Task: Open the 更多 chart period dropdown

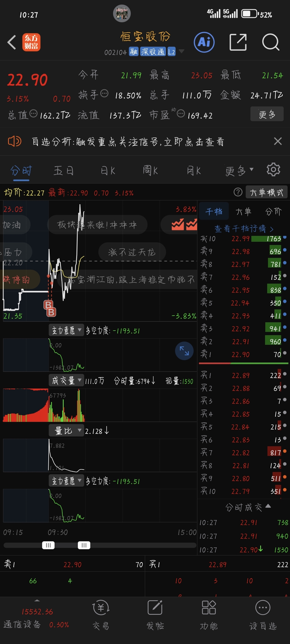Action: pos(239,171)
